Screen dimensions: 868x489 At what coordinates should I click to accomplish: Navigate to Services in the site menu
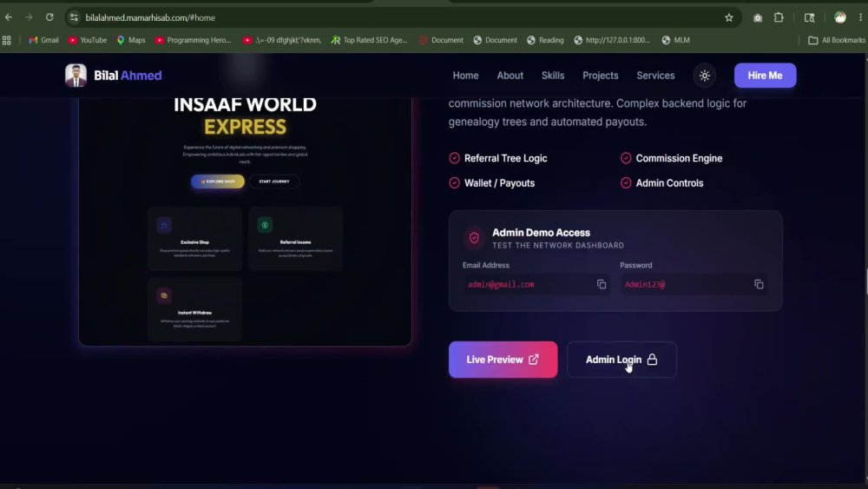[655, 76]
